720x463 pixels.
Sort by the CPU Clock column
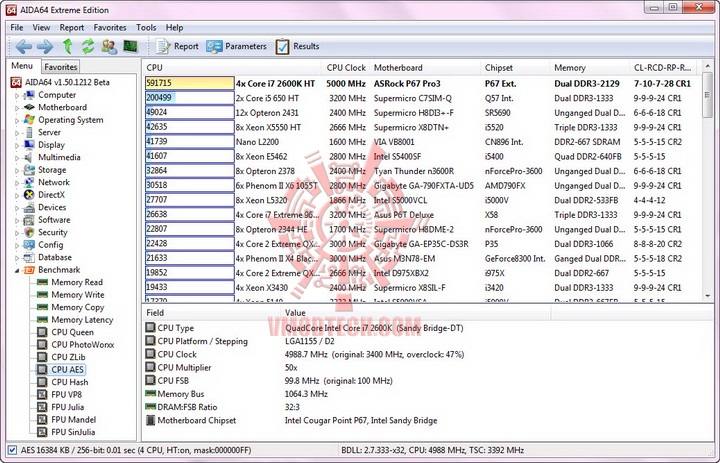(346, 68)
